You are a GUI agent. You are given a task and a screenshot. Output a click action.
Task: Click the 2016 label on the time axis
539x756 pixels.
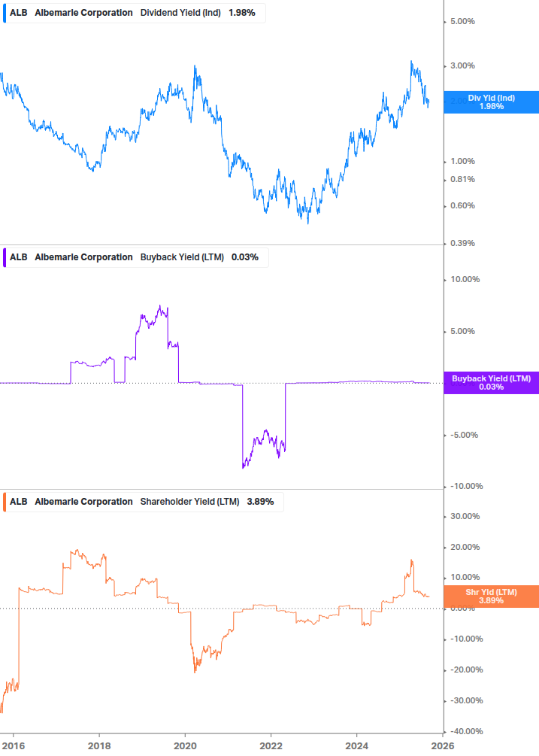14,745
